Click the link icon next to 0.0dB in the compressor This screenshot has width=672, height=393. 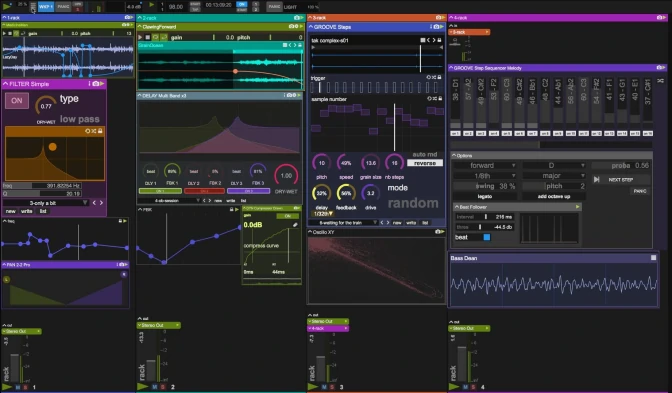point(295,225)
